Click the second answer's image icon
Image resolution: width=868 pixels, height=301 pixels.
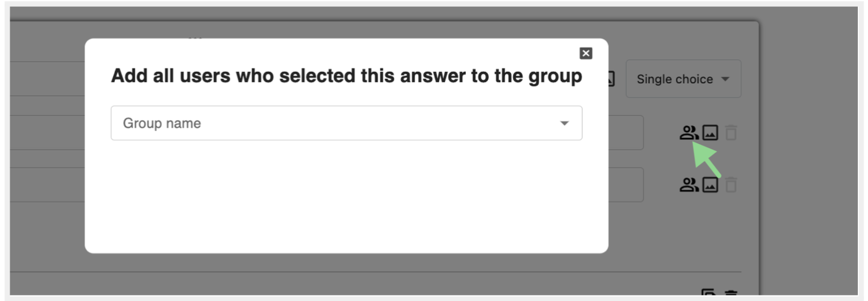tap(710, 184)
